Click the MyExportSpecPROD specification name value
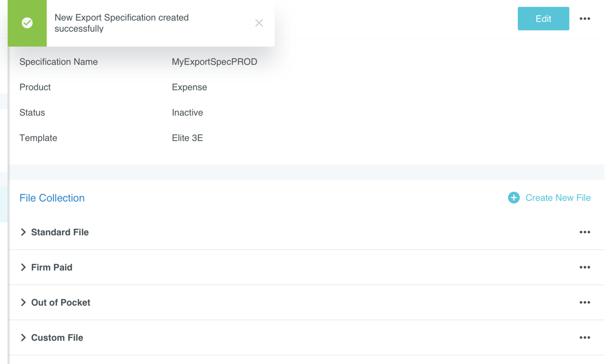This screenshot has width=605, height=364. pyautogui.click(x=214, y=62)
